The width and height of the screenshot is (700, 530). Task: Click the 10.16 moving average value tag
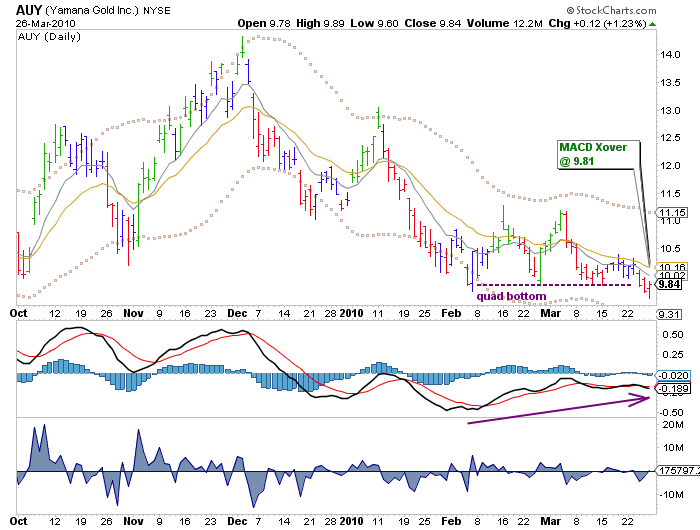click(672, 268)
